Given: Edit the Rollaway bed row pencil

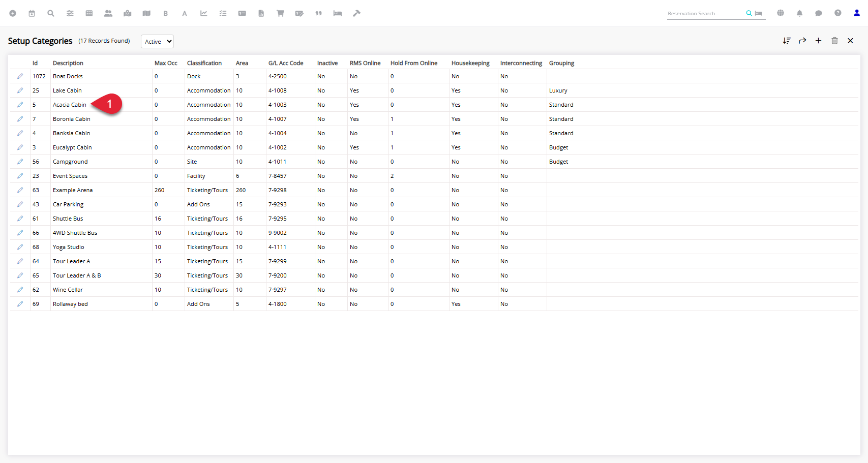Looking at the screenshot, I should tap(20, 304).
